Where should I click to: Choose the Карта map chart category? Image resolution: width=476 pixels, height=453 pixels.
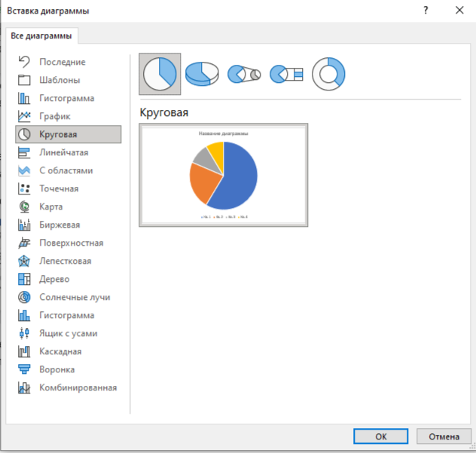[x=50, y=207]
